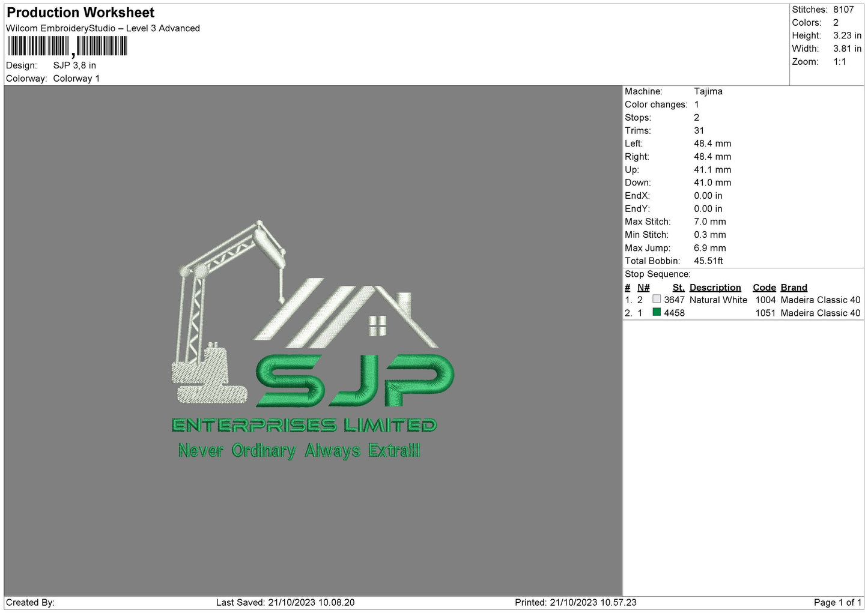Click the Down value '41.0 mm'

[712, 183]
